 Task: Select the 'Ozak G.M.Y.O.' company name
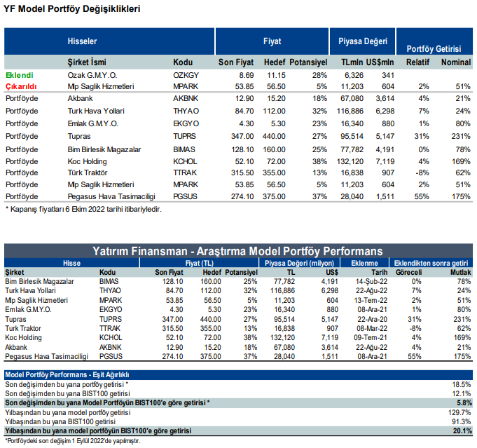point(92,75)
